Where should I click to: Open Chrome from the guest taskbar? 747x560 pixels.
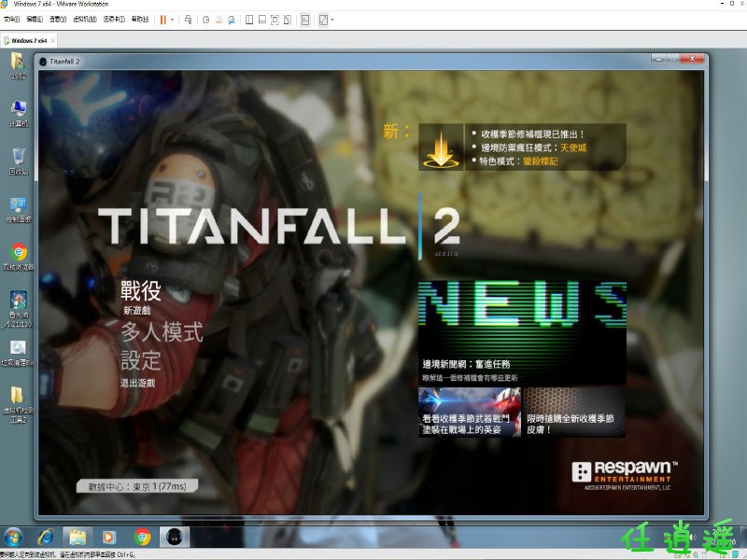[142, 538]
